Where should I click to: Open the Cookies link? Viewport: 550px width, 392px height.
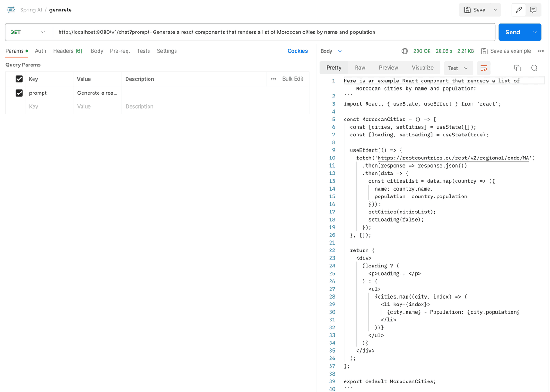[297, 51]
